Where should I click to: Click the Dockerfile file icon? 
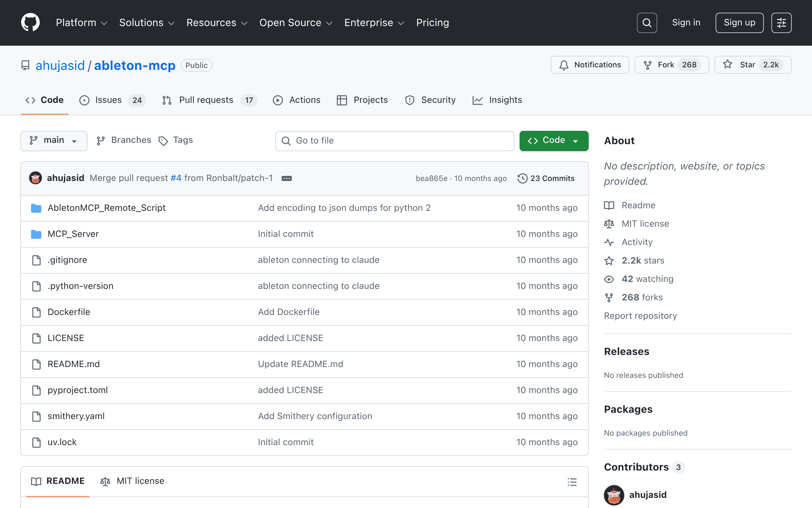tap(36, 312)
